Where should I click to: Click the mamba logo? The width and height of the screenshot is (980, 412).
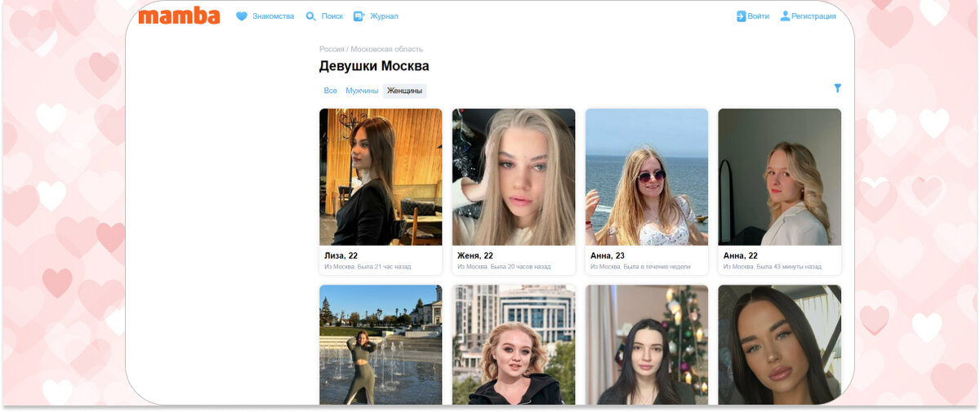tap(179, 16)
